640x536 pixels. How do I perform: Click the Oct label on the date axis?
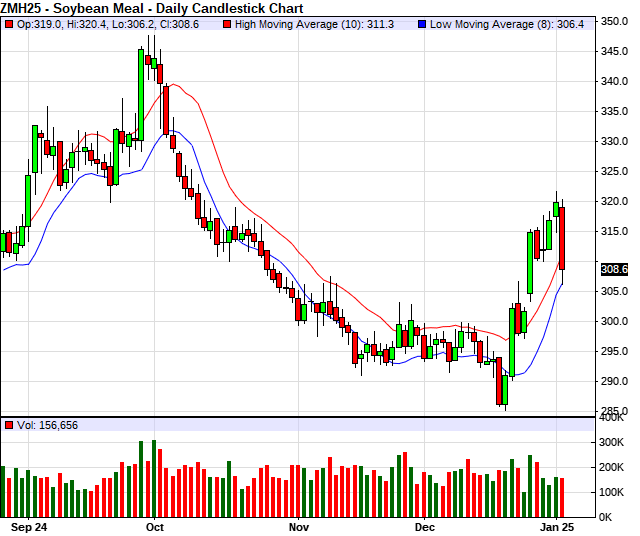click(x=155, y=526)
